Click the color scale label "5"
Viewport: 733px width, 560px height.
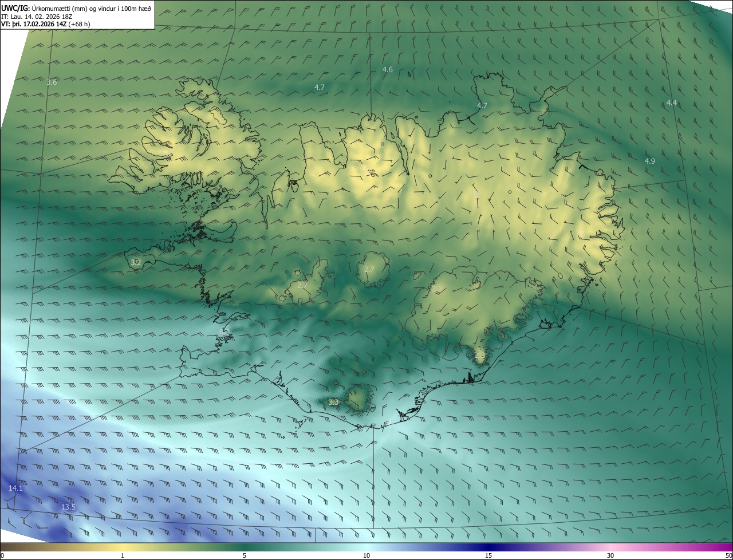[245, 555]
